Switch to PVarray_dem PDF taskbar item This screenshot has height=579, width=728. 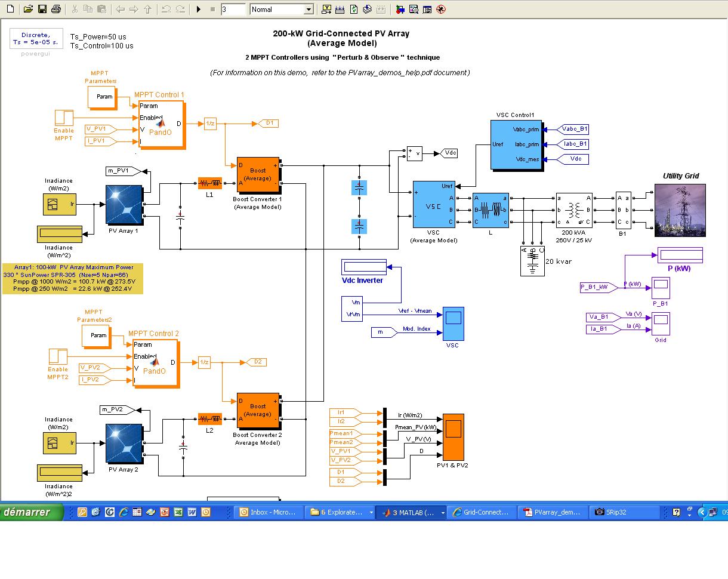552,512
